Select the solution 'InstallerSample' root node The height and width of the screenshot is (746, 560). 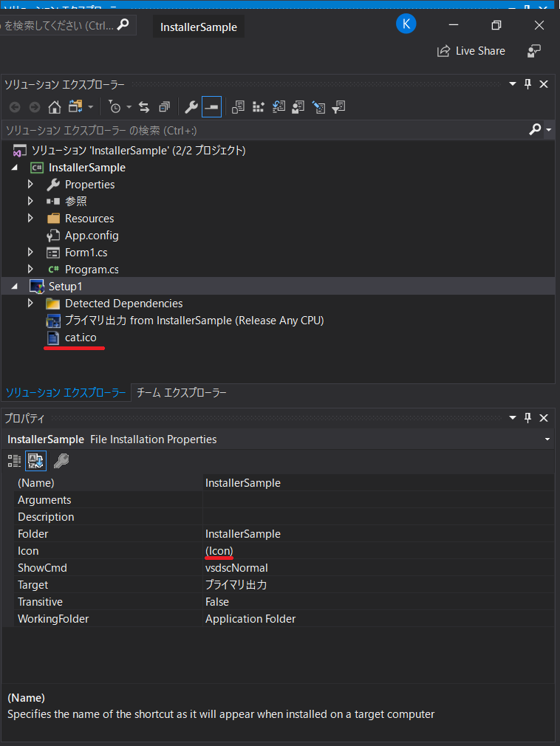(138, 151)
